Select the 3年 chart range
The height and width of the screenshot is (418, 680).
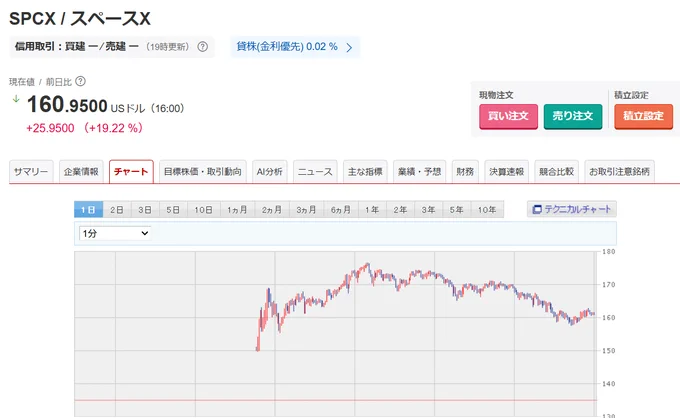point(428,209)
